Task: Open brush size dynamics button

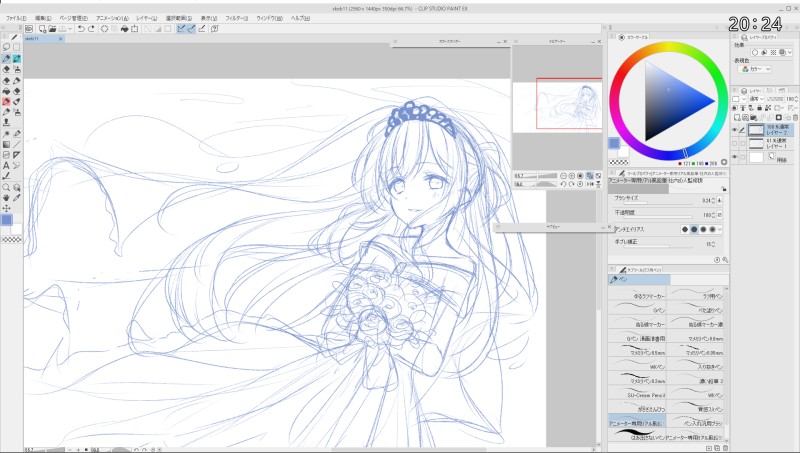Action: [720, 201]
